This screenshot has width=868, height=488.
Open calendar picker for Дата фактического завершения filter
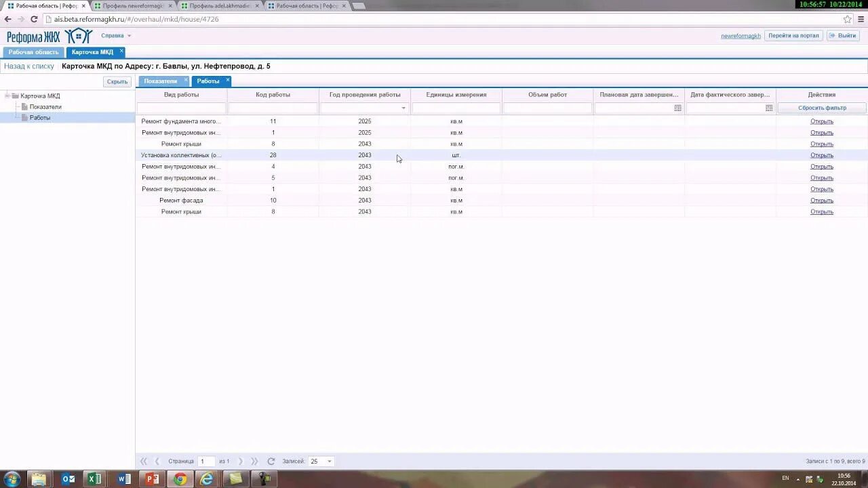click(x=769, y=108)
